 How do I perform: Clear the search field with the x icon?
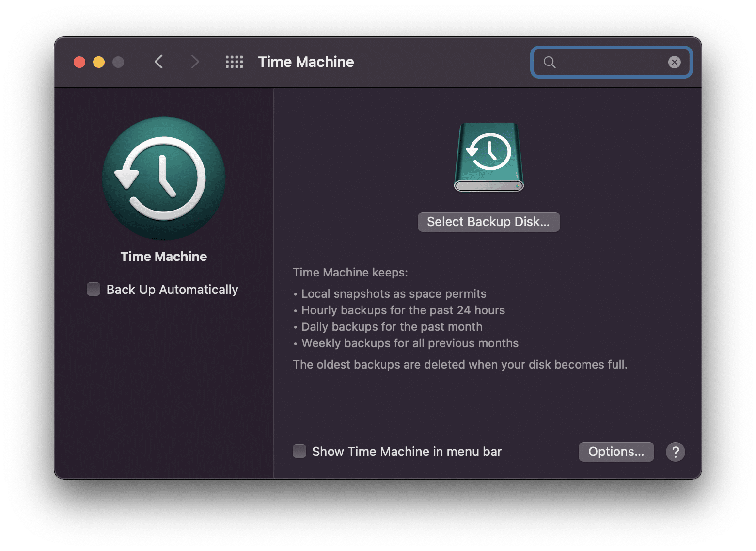(x=674, y=62)
